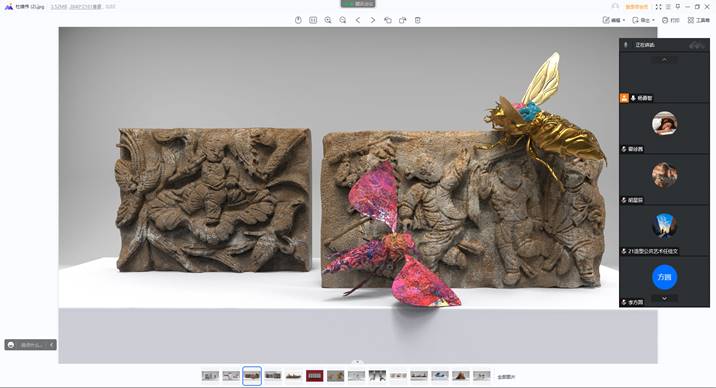Rotate the image counterclockwise

388,20
